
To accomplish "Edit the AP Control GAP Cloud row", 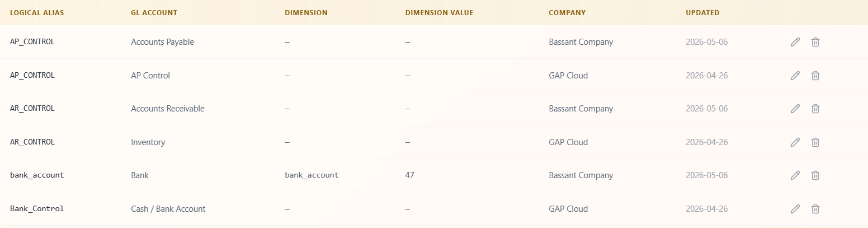I will click(x=795, y=75).
